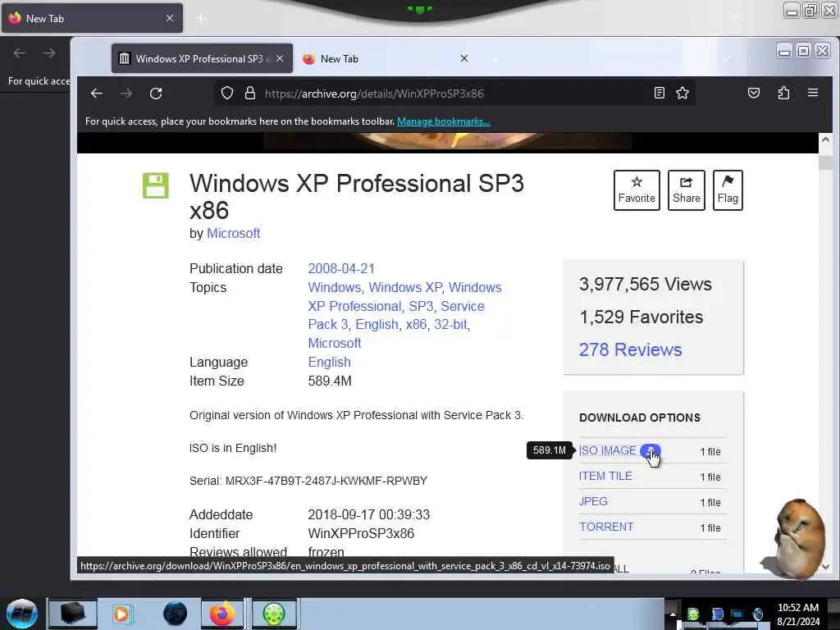Viewport: 840px width, 630px height.
Task: Open the green round taskbar icon
Action: [274, 614]
